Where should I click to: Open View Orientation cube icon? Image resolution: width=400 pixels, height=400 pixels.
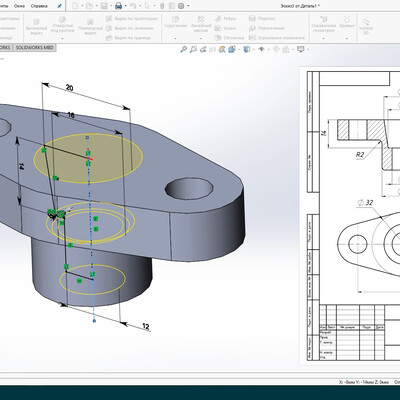pyautogui.click(x=232, y=50)
